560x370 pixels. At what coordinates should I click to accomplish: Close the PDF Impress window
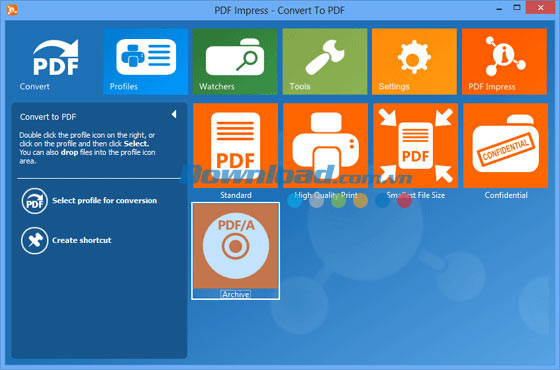point(541,8)
